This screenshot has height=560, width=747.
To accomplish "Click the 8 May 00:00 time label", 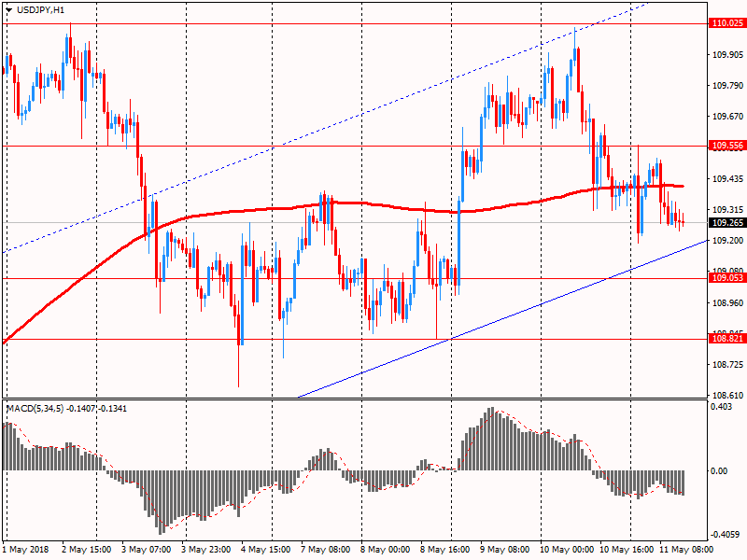I will coord(385,550).
